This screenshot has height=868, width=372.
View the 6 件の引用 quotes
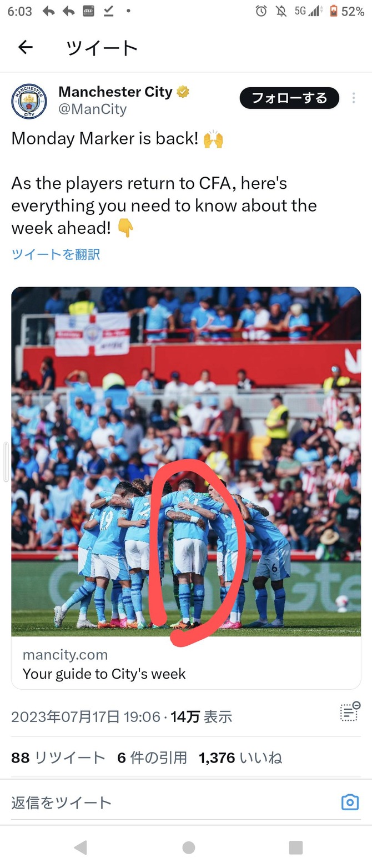tap(152, 757)
